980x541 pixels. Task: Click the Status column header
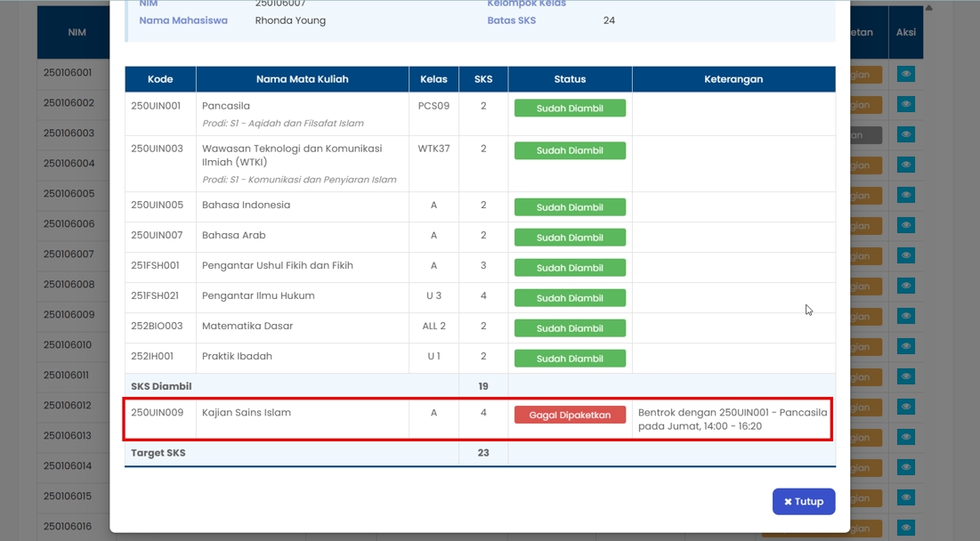[x=570, y=79]
